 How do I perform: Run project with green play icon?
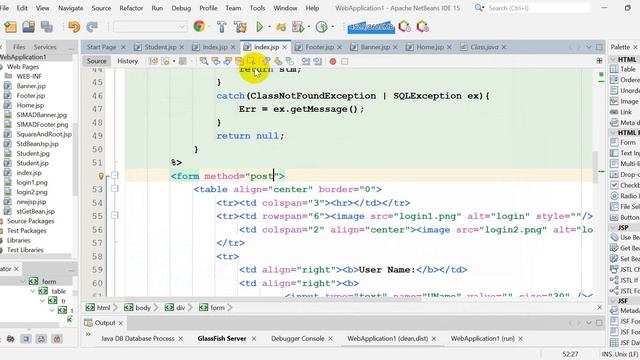click(x=259, y=27)
